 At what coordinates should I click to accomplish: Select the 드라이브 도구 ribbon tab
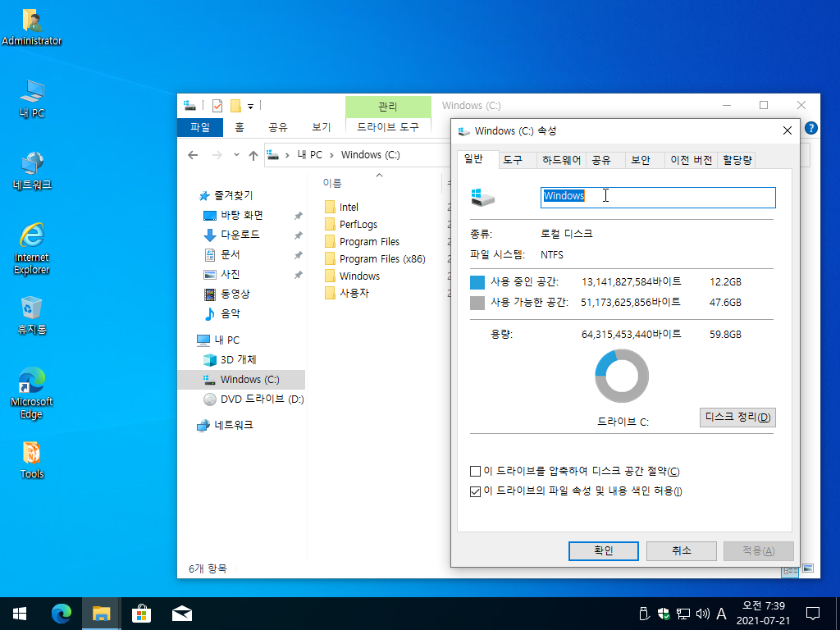(387, 127)
